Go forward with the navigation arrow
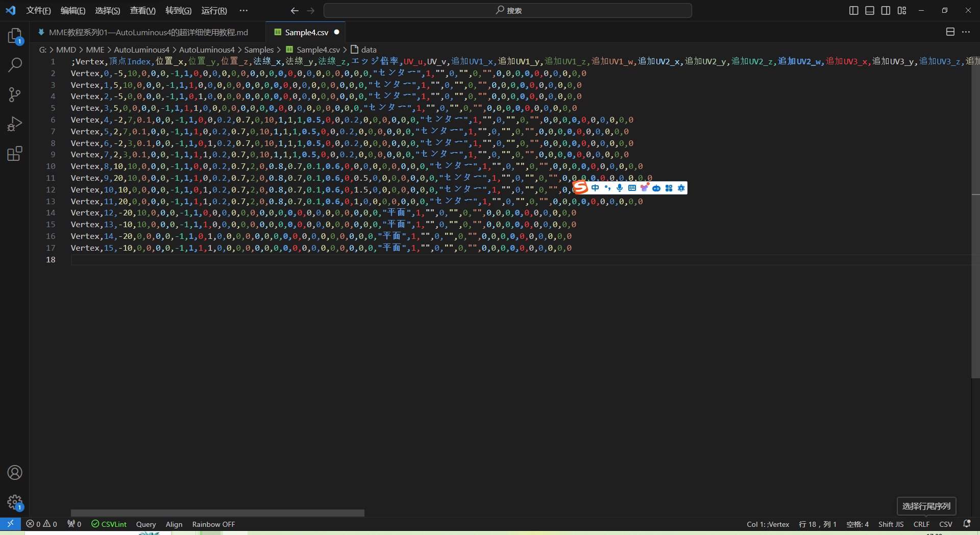The image size is (980, 535). pos(311,10)
